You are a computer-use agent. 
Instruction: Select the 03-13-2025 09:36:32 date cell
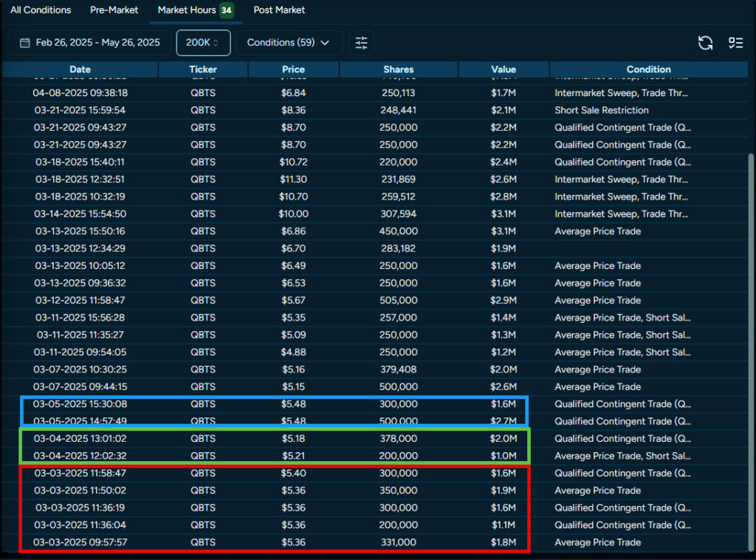tap(80, 283)
